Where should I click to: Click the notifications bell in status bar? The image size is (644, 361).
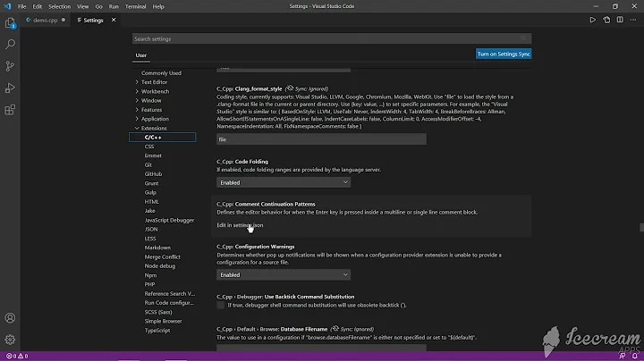635,356
